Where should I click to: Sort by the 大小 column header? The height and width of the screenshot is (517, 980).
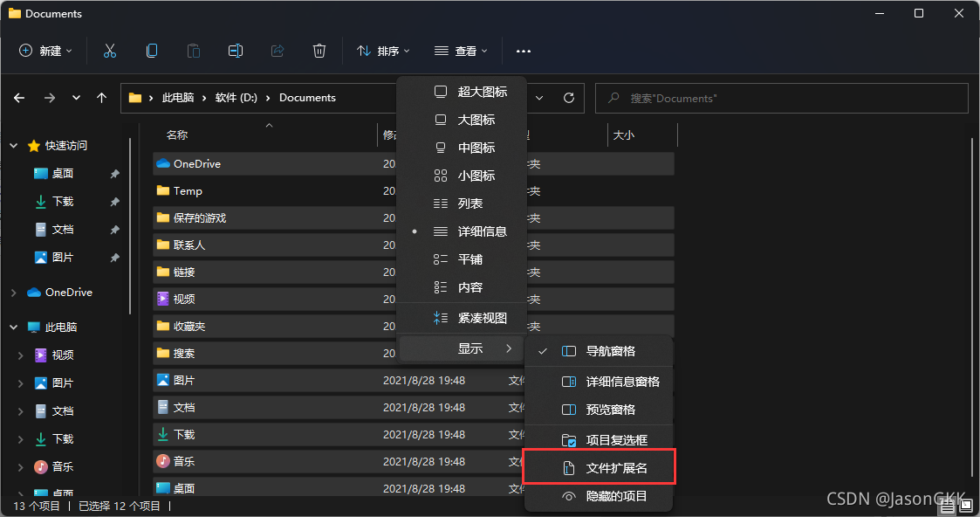pyautogui.click(x=624, y=135)
